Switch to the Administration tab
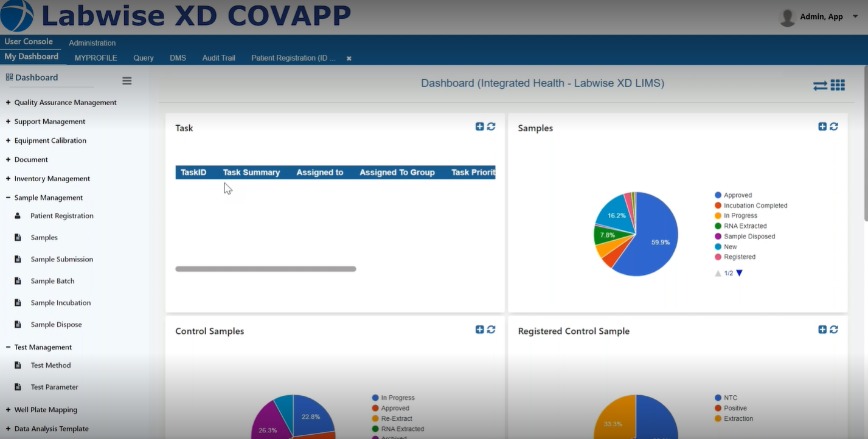868x439 pixels. [x=92, y=43]
